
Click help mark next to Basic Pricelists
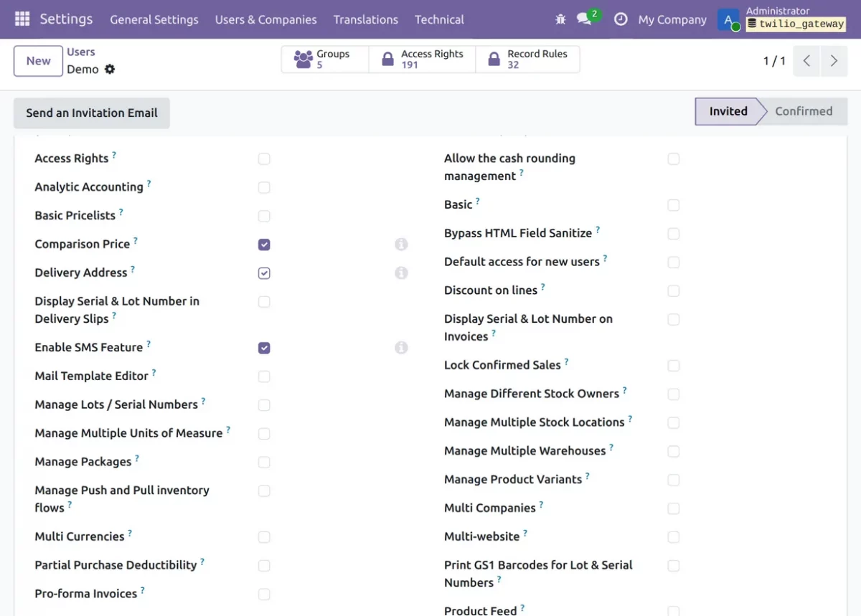(121, 212)
